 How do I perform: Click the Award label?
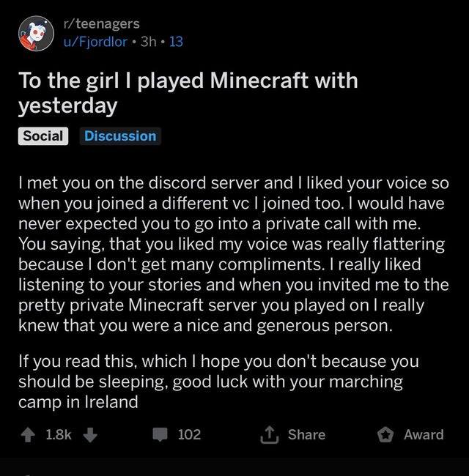click(x=424, y=435)
